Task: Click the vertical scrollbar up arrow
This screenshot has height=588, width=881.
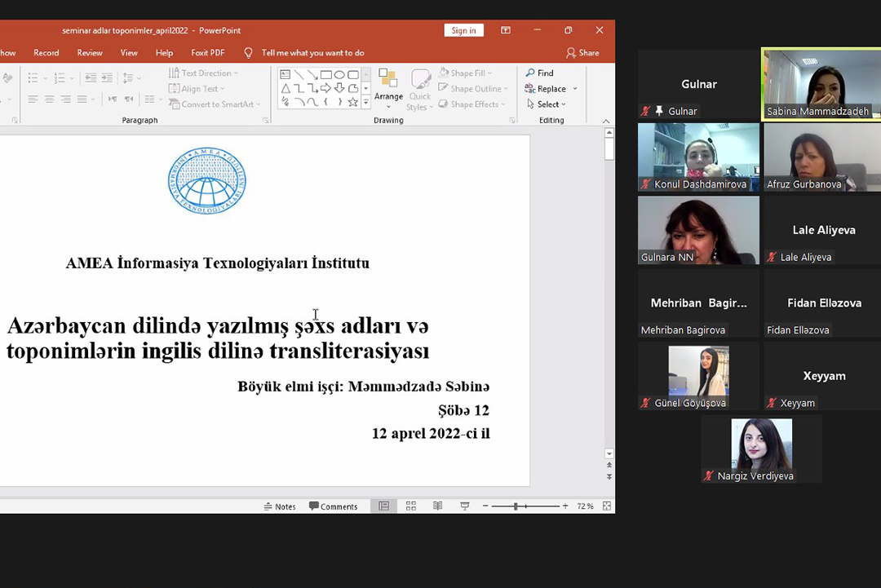Action: click(609, 133)
